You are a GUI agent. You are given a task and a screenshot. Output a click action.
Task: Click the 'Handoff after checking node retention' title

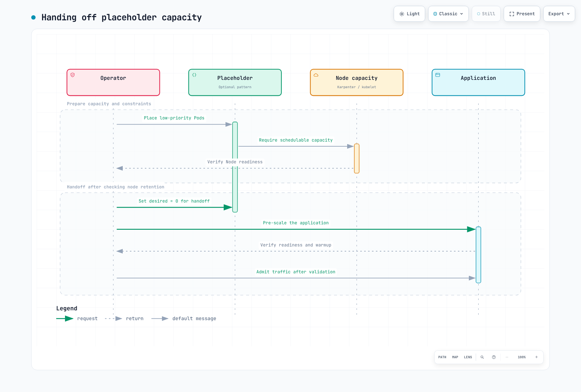coord(115,187)
